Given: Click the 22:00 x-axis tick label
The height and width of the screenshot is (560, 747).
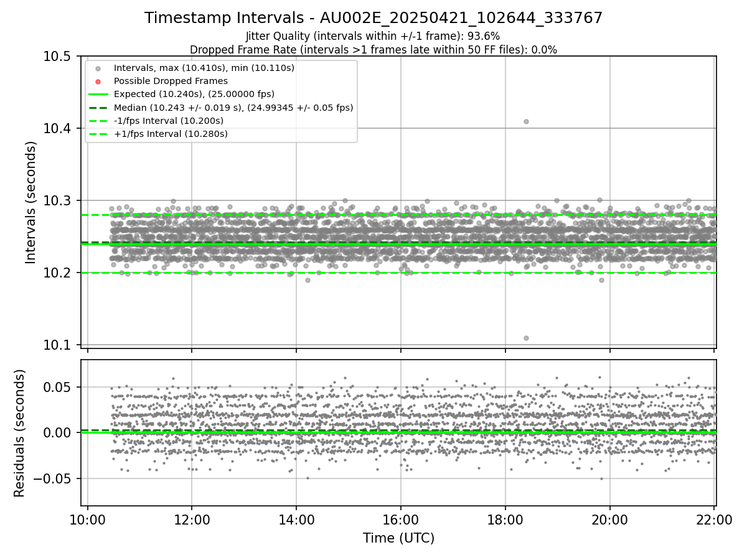Looking at the screenshot, I should (714, 520).
